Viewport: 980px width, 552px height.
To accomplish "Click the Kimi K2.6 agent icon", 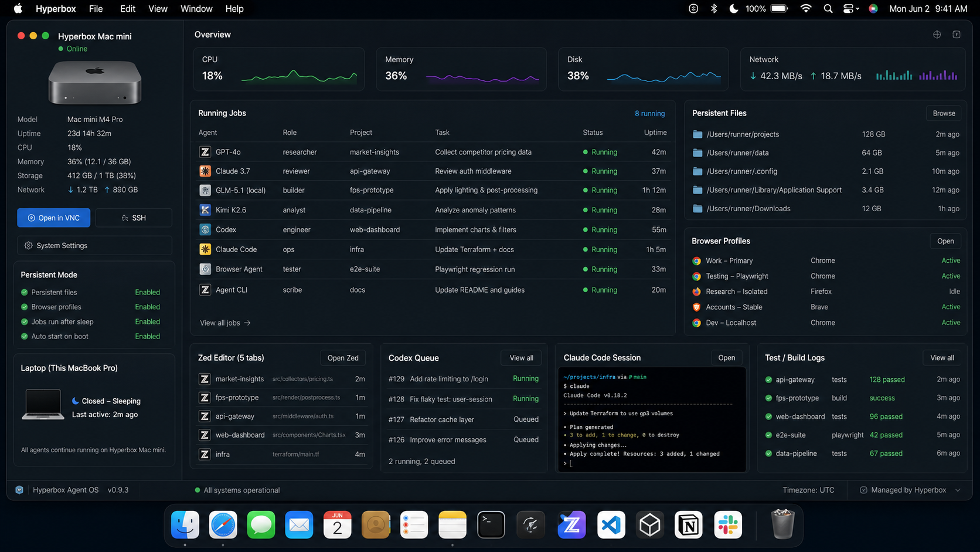I will point(205,210).
